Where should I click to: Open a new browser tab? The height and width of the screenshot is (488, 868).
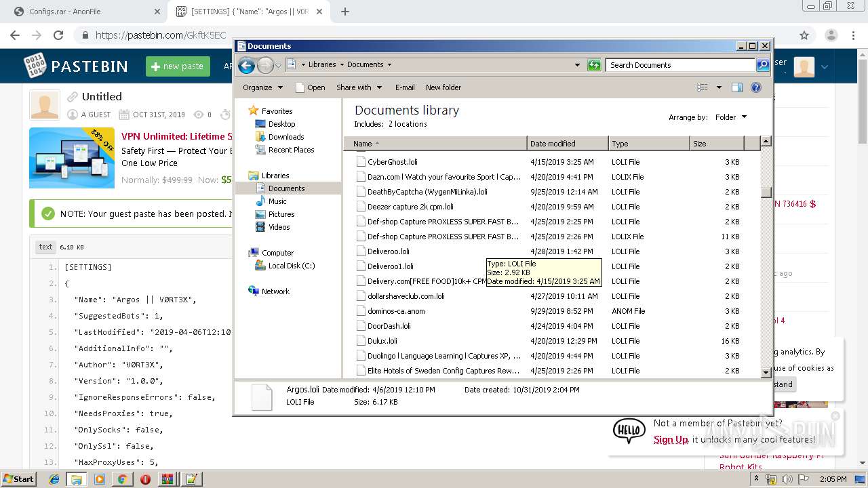pos(345,12)
